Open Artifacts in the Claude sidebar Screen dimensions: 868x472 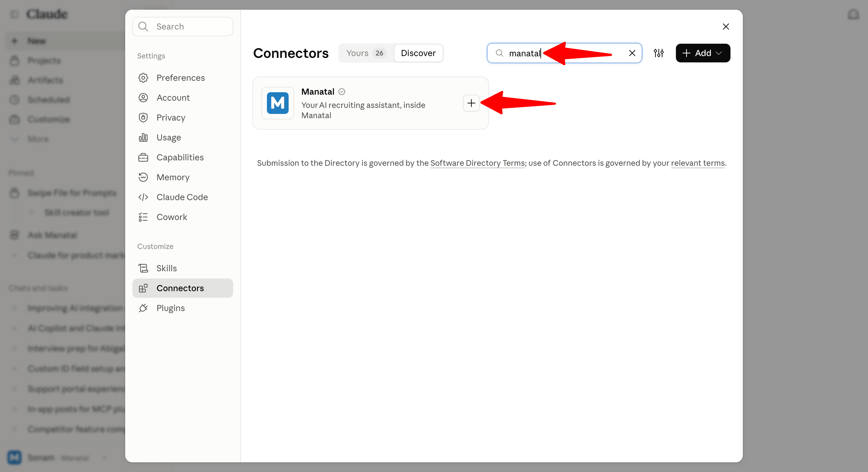point(45,80)
